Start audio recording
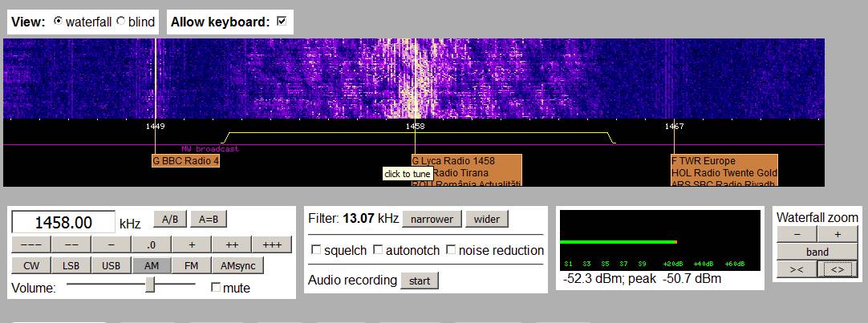 point(420,281)
